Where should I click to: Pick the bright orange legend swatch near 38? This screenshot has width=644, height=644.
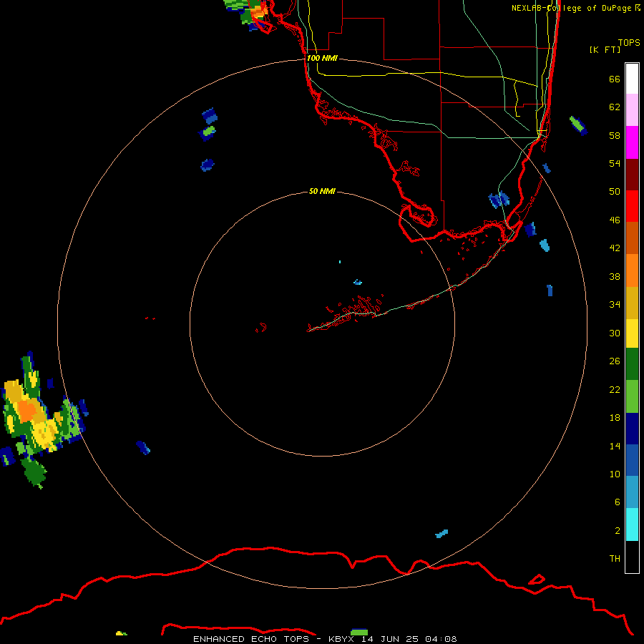(632, 270)
